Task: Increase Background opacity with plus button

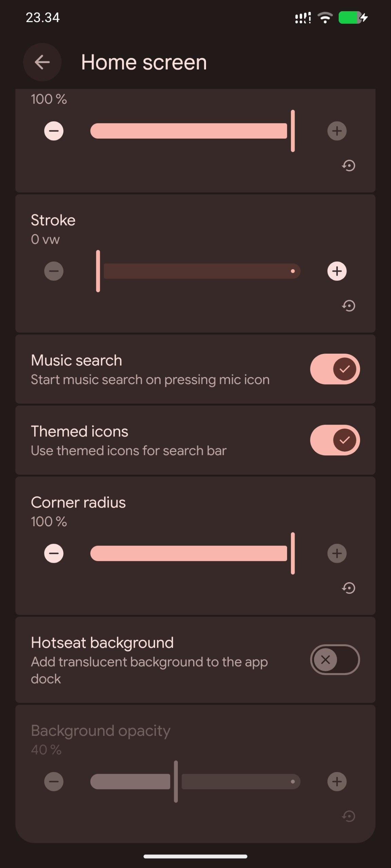Action: [337, 782]
